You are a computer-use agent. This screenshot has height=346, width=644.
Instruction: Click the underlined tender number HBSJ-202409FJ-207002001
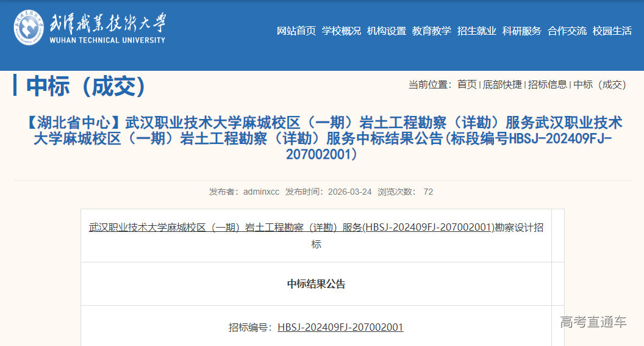(340, 327)
